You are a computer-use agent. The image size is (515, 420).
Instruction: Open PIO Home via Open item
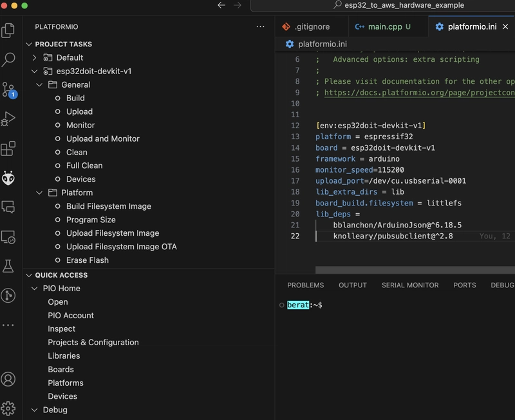58,301
